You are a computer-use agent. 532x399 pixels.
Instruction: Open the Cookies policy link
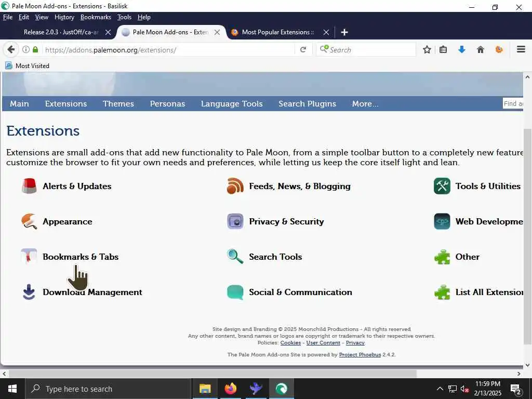point(290,343)
